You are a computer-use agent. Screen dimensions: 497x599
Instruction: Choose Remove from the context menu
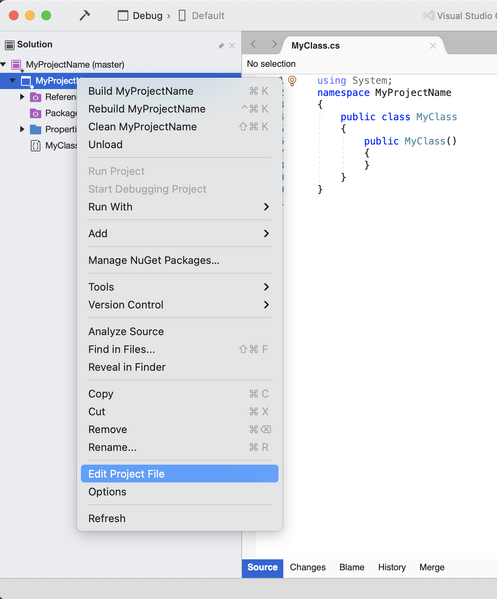[180, 429]
